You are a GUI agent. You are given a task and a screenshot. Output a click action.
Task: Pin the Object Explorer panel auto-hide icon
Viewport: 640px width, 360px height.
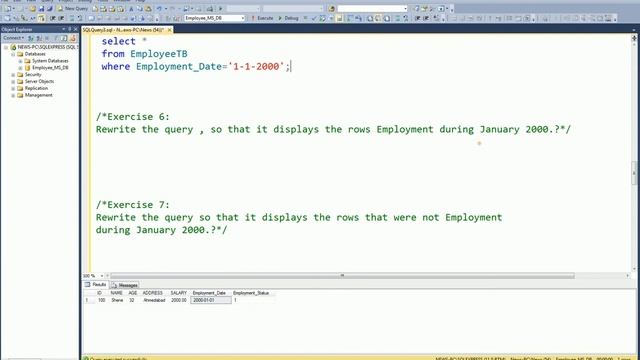(69, 29)
